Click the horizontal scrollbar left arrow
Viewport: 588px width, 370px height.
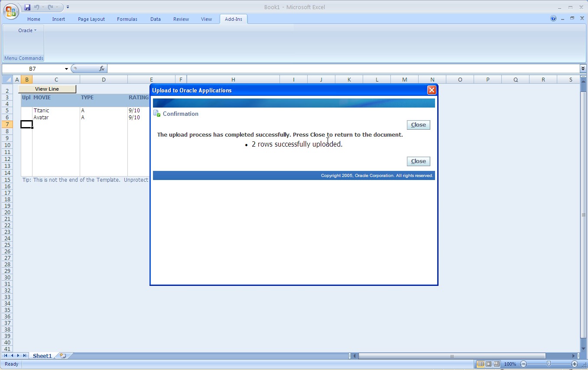point(355,356)
